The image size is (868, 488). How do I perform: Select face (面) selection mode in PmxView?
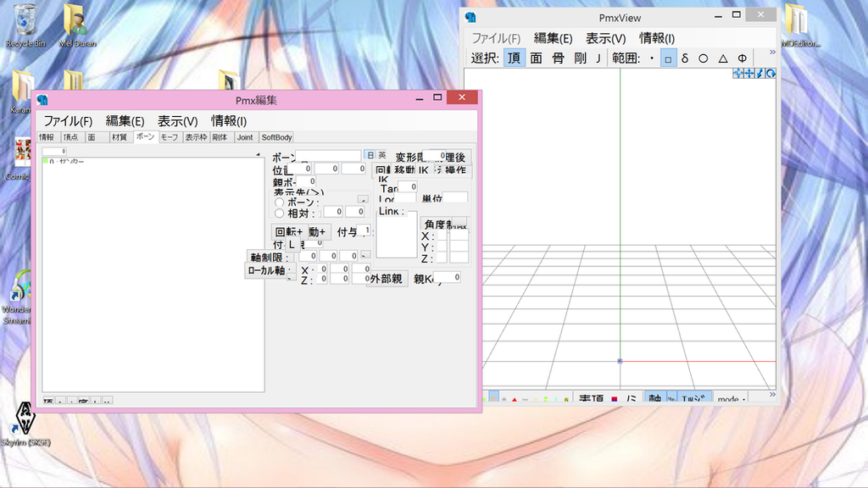(x=536, y=58)
